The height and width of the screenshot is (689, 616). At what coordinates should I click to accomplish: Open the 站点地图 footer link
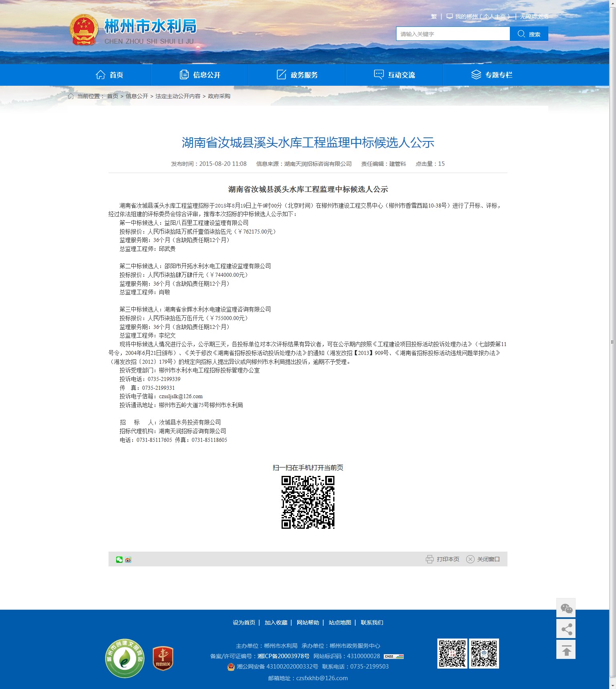point(340,623)
